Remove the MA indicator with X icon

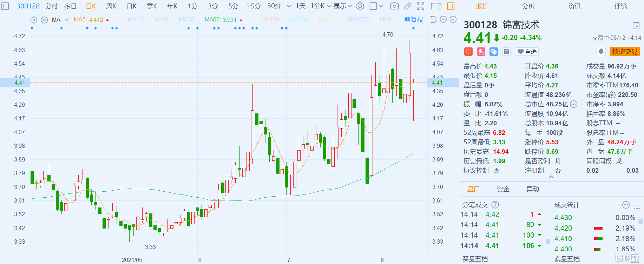click(44, 20)
